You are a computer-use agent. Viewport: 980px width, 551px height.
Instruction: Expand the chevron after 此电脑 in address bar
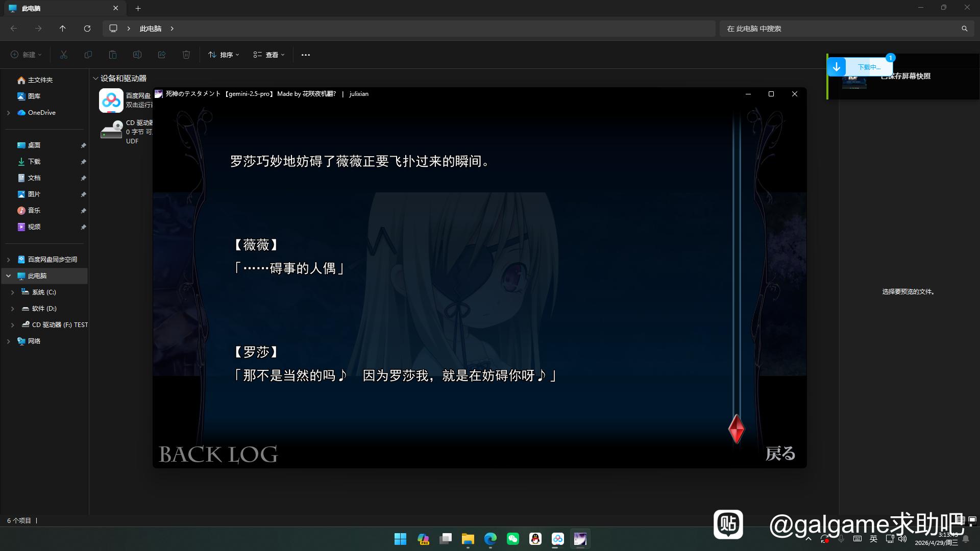172,29
